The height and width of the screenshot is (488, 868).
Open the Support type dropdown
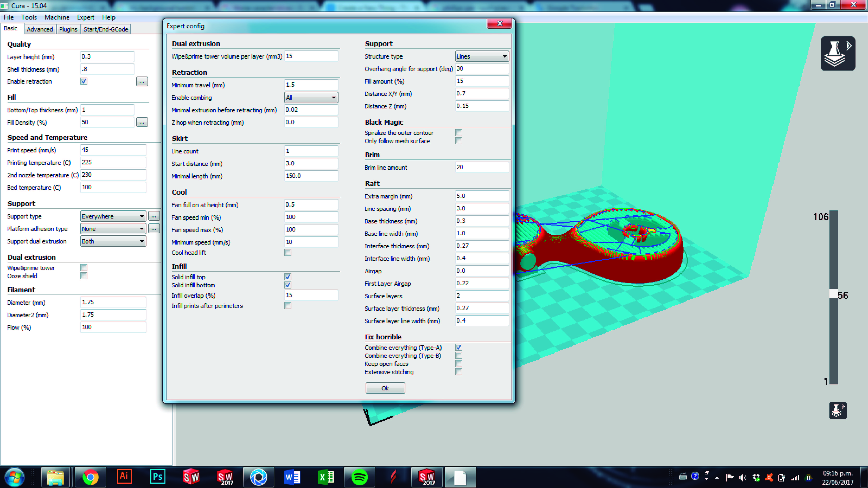(113, 216)
